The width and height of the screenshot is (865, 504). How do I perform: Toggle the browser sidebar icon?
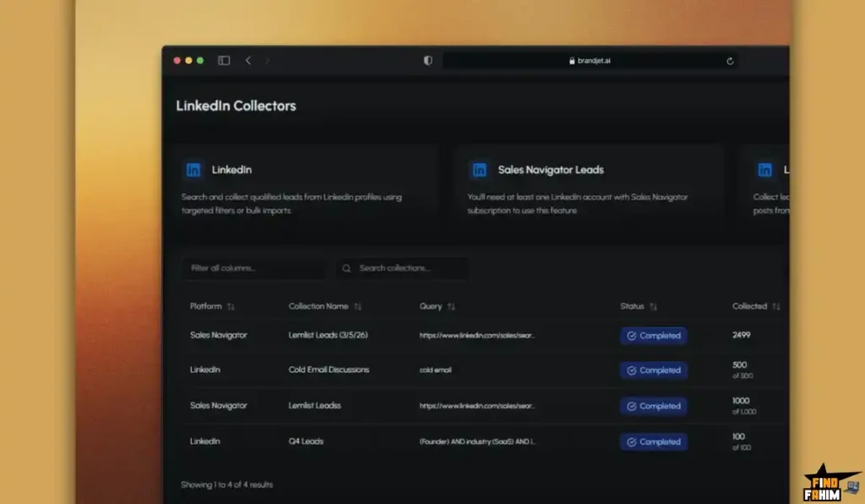click(x=224, y=61)
